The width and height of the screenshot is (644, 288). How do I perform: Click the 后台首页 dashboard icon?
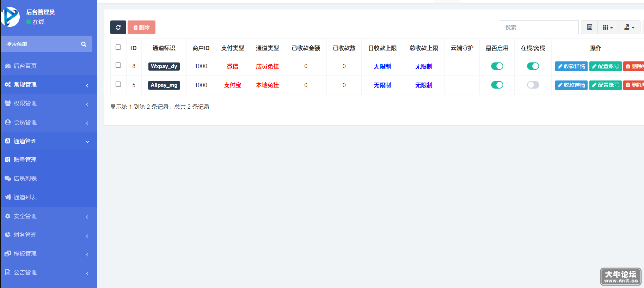8,66
